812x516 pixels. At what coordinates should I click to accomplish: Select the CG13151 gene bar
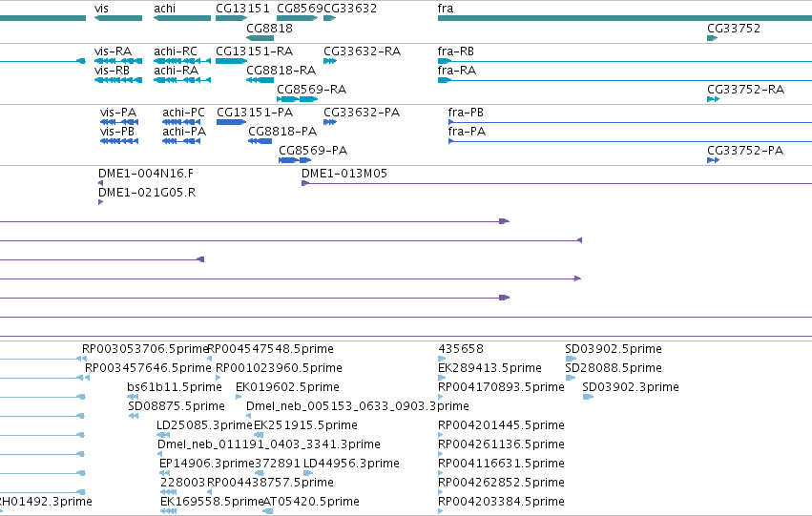pyautogui.click(x=232, y=18)
